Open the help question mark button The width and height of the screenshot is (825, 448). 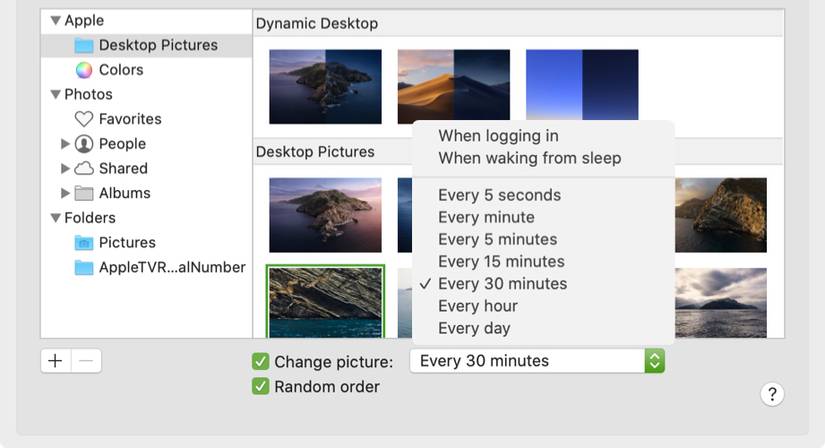pyautogui.click(x=772, y=394)
